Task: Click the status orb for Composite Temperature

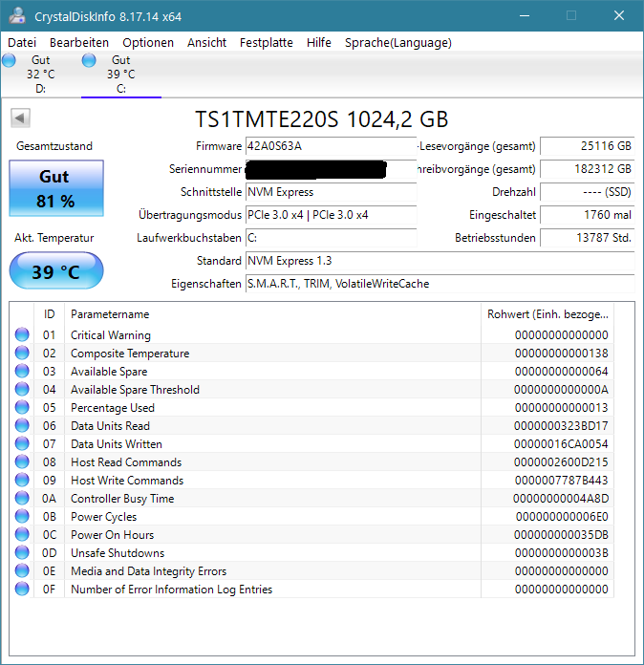Action: (x=22, y=353)
